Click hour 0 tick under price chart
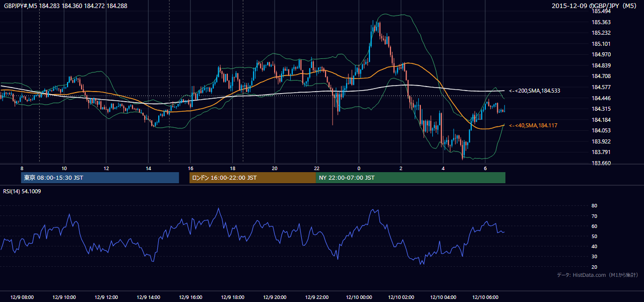This screenshot has height=302, width=644. click(x=359, y=168)
